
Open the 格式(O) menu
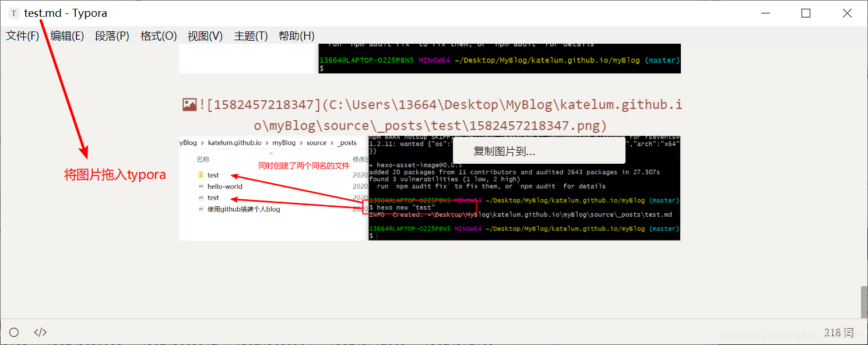(159, 36)
